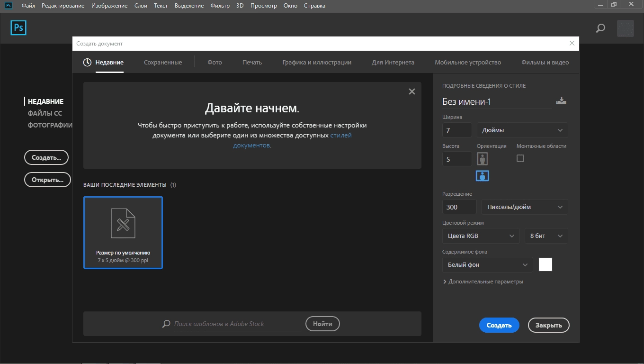644x364 pixels.
Task: Switch to the Недавние tab
Action: (x=109, y=62)
